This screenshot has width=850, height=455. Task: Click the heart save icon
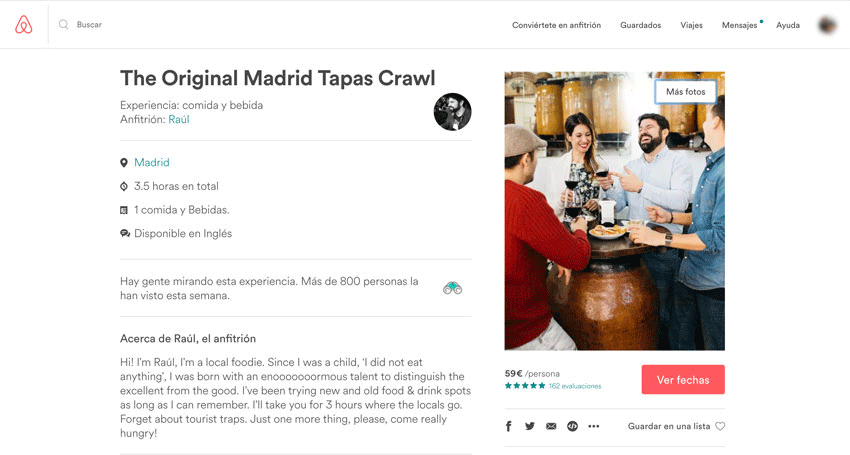pyautogui.click(x=720, y=426)
